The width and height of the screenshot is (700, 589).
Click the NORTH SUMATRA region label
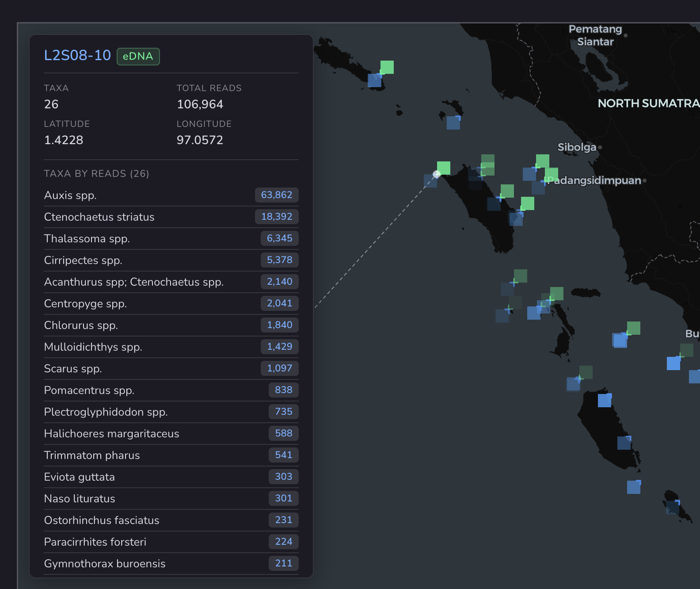(x=648, y=103)
